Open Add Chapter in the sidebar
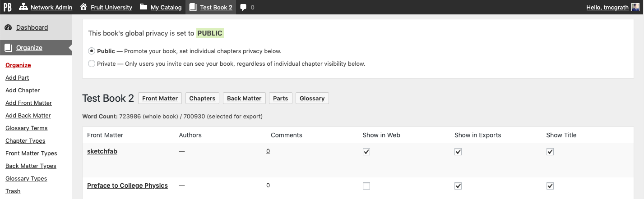The height and width of the screenshot is (199, 644). (x=23, y=90)
